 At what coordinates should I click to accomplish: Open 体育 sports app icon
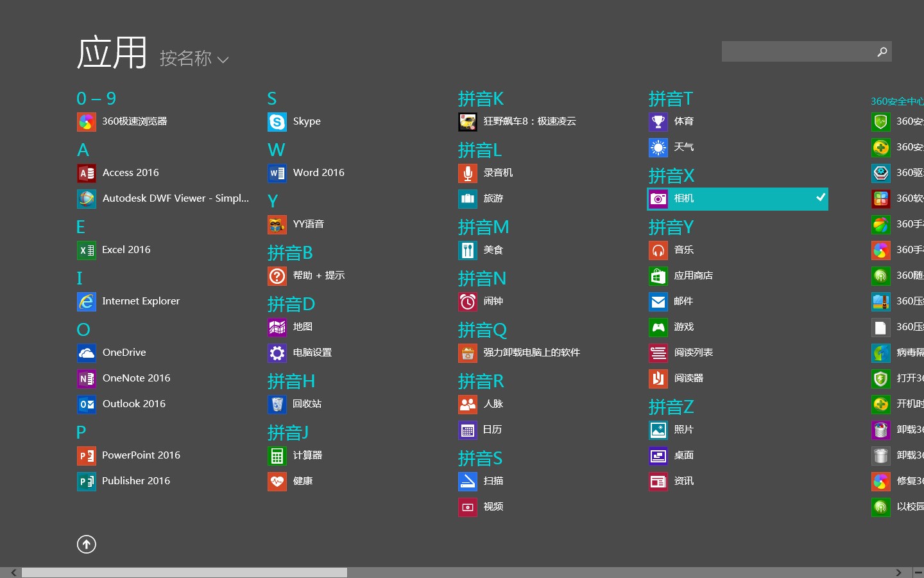[x=658, y=121]
